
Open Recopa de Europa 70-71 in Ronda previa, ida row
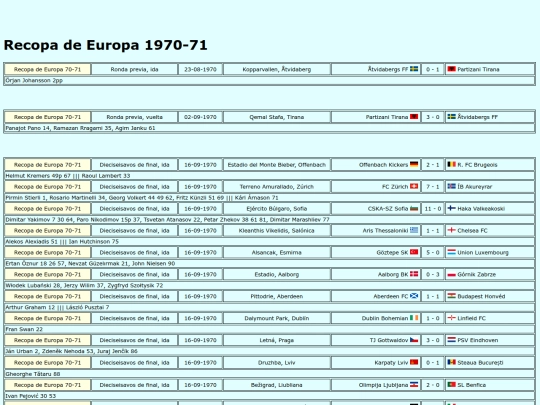pyautogui.click(x=48, y=69)
